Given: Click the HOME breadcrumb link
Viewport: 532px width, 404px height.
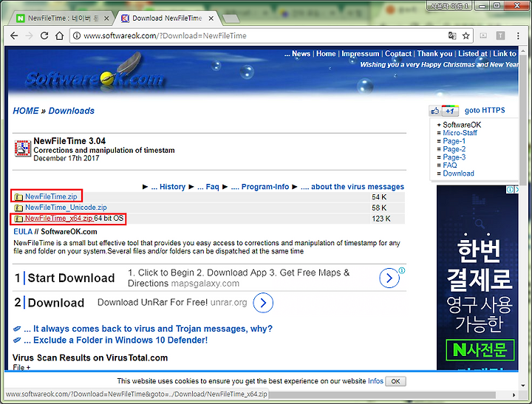Looking at the screenshot, I should [26, 111].
